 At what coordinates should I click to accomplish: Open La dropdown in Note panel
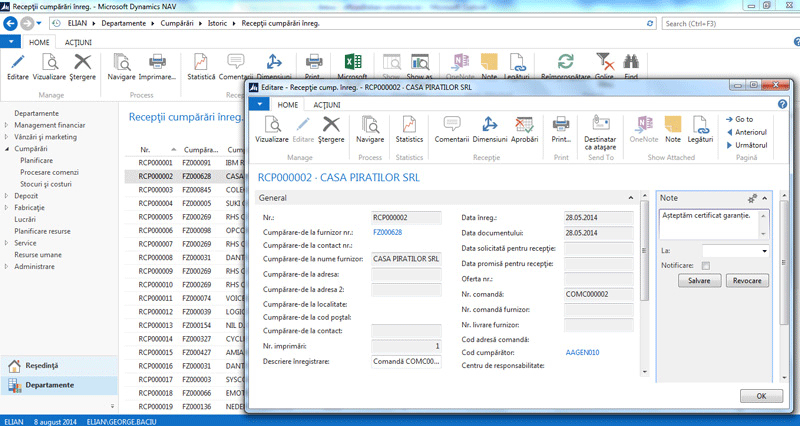[764, 251]
